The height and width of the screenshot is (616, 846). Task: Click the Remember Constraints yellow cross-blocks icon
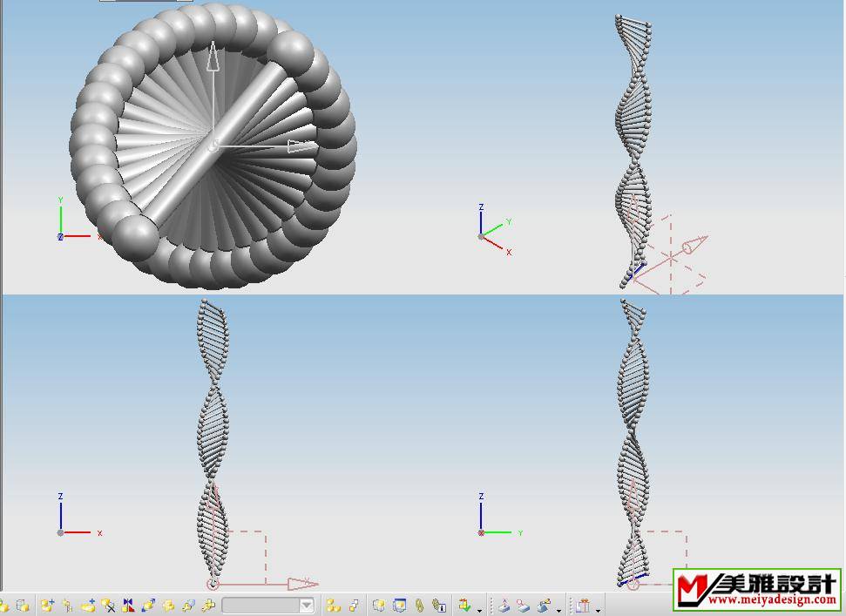[x=208, y=606]
